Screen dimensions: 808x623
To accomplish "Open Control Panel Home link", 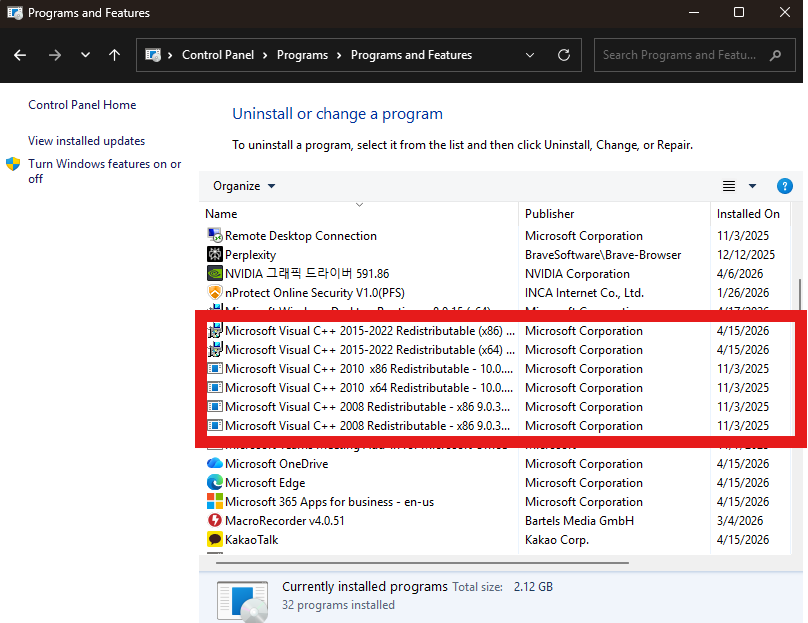I will point(82,105).
